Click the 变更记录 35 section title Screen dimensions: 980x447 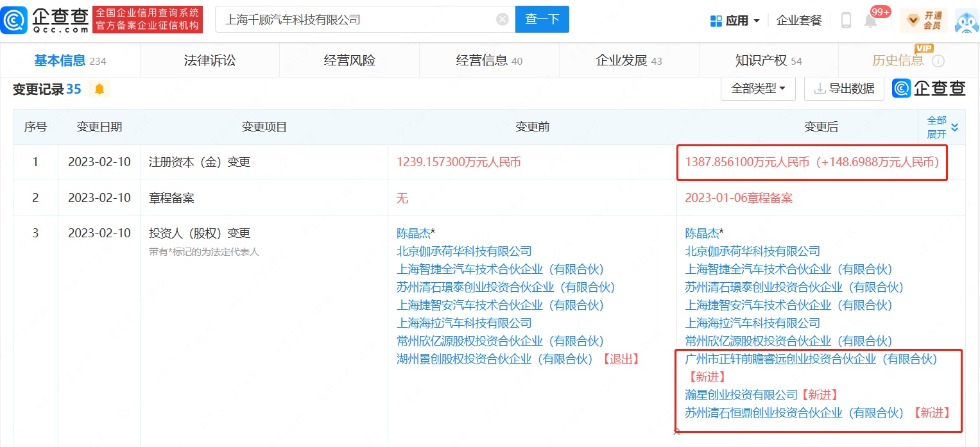pyautogui.click(x=47, y=89)
